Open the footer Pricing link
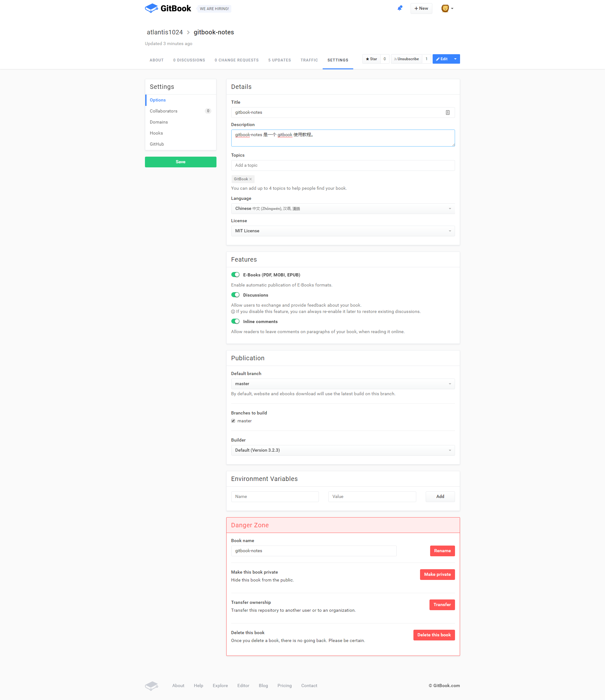 coord(285,686)
